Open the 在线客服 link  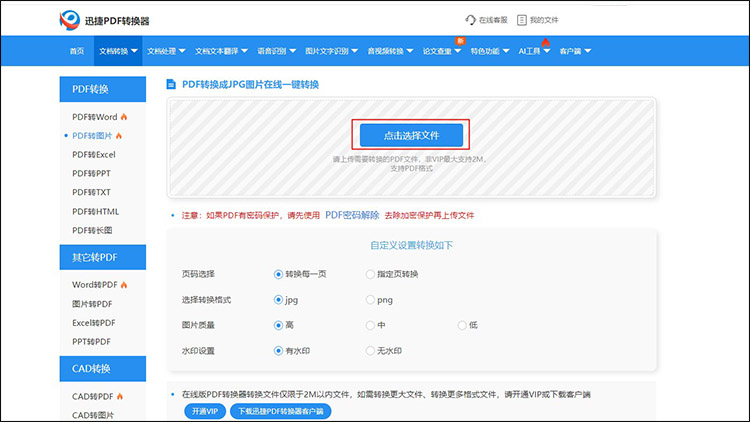click(493, 20)
